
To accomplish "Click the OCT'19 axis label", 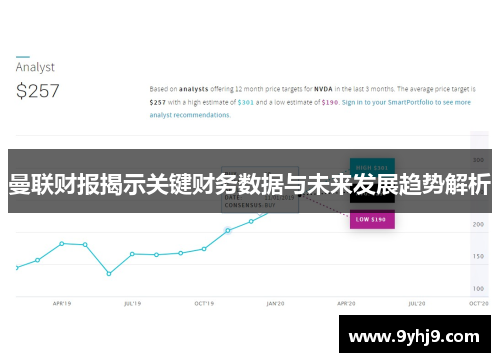I will click(204, 304).
